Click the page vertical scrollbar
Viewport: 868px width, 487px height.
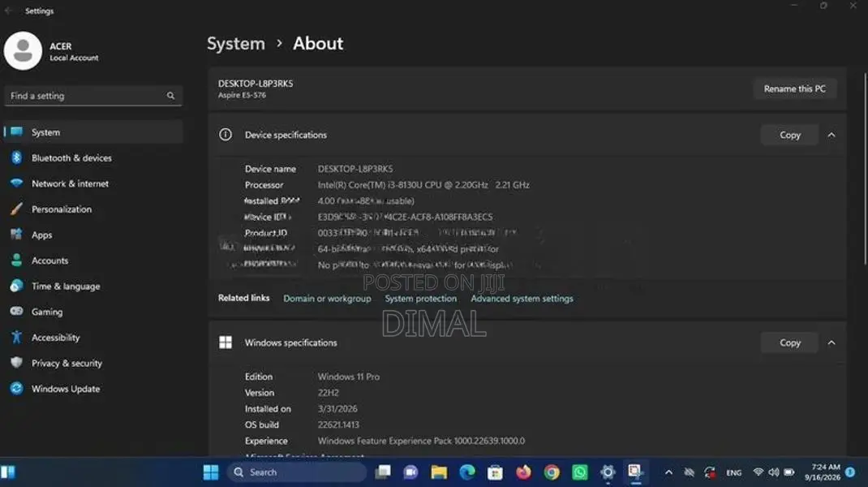(865, 169)
